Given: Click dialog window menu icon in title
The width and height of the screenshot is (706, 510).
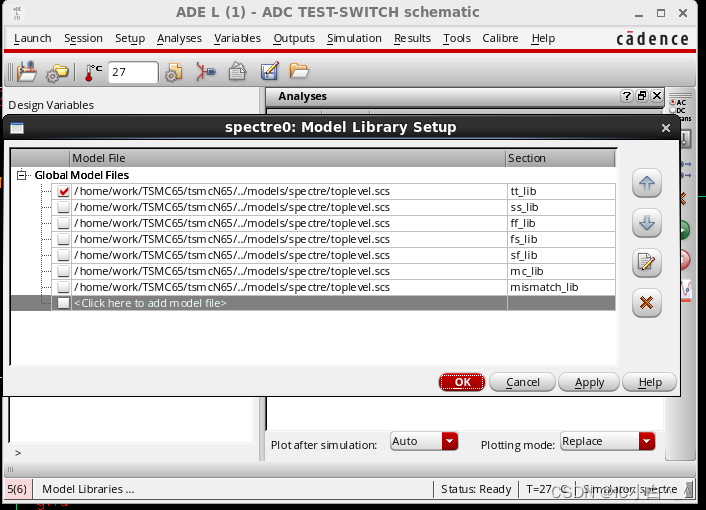Looking at the screenshot, I should coord(17,128).
